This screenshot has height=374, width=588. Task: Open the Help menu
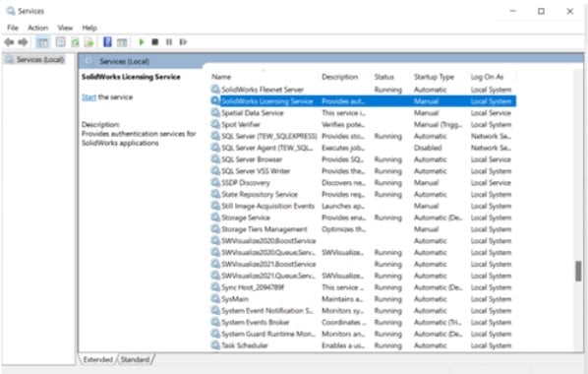[x=89, y=28]
